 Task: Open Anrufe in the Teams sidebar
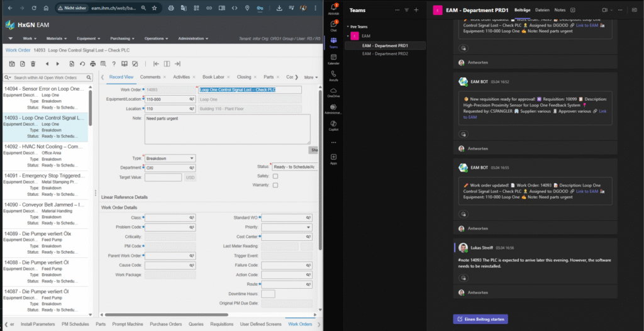[x=333, y=76]
